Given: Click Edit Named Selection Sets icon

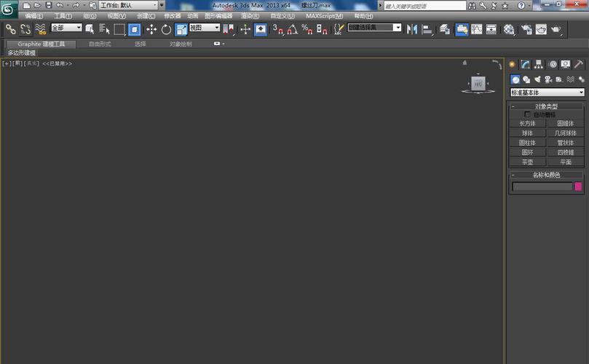Looking at the screenshot, I should tap(339, 29).
